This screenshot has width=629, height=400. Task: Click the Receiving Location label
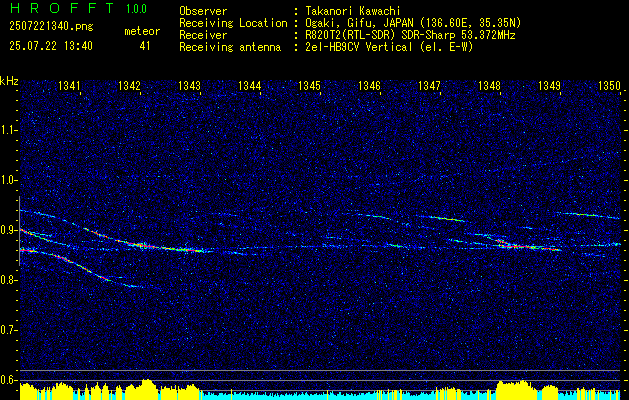[x=233, y=23]
